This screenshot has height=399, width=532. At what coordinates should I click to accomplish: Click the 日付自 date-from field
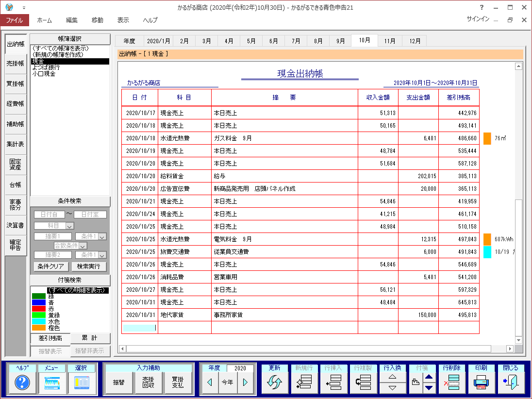(x=49, y=215)
